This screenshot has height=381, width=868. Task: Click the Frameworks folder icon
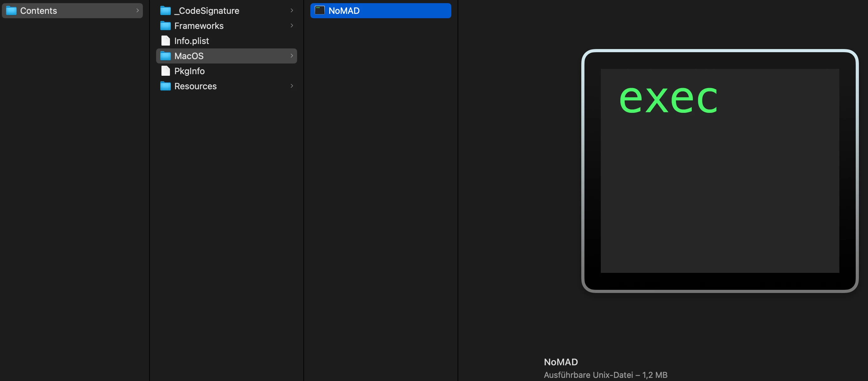(165, 25)
